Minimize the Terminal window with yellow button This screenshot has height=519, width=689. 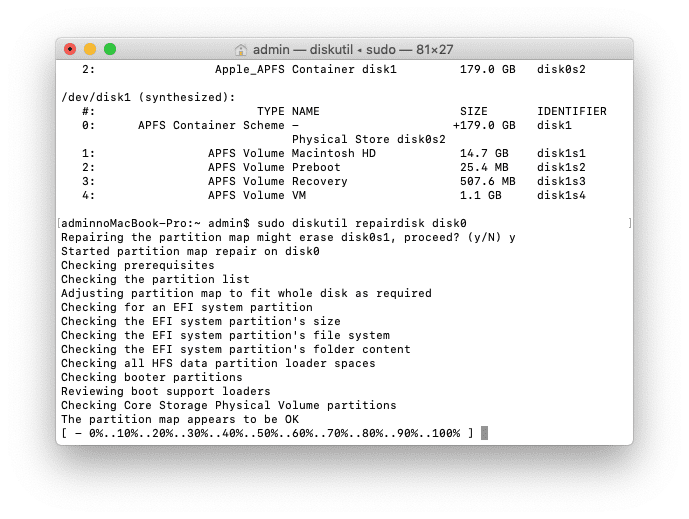coord(90,49)
